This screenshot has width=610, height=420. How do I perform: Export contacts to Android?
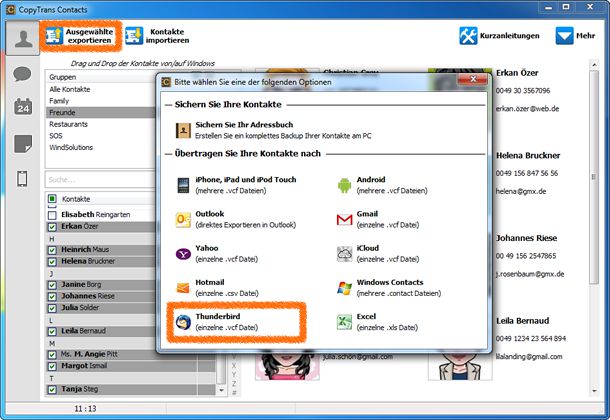point(382,185)
